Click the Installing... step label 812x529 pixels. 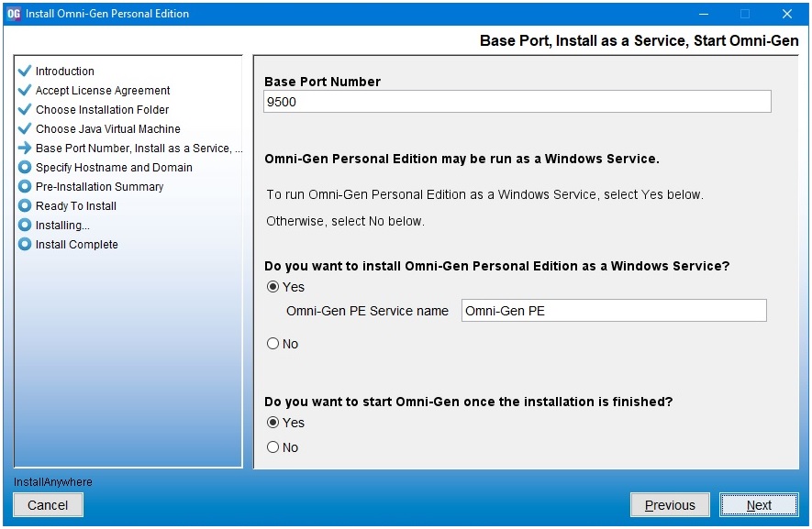tap(62, 226)
